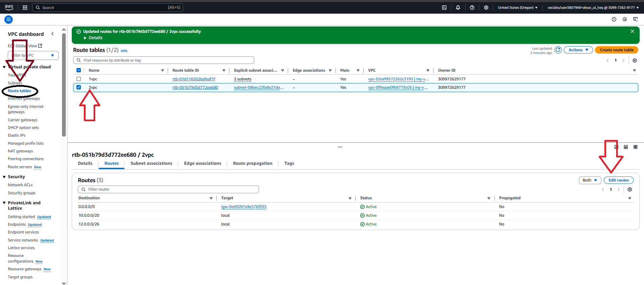Image resolution: width=644 pixels, height=285 pixels.
Task: Open the help question mark menu
Action: coord(472,7)
